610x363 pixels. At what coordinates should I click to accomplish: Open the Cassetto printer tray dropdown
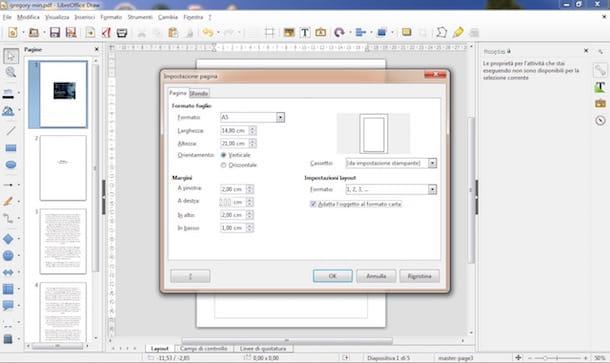tap(432, 163)
